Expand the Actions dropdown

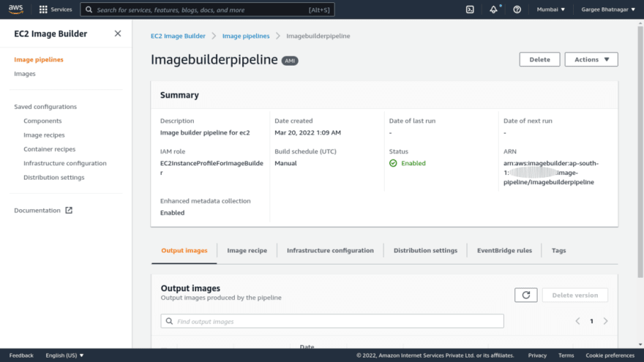pyautogui.click(x=591, y=59)
